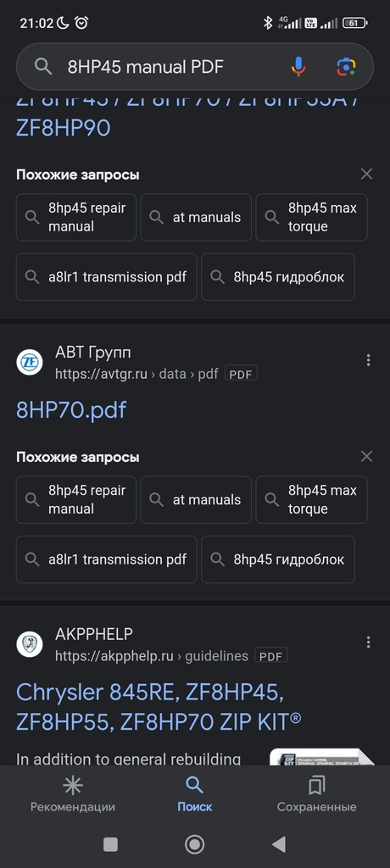The image size is (390, 868).
Task: Dismiss the second Похожие запросы block
Action: tap(366, 457)
